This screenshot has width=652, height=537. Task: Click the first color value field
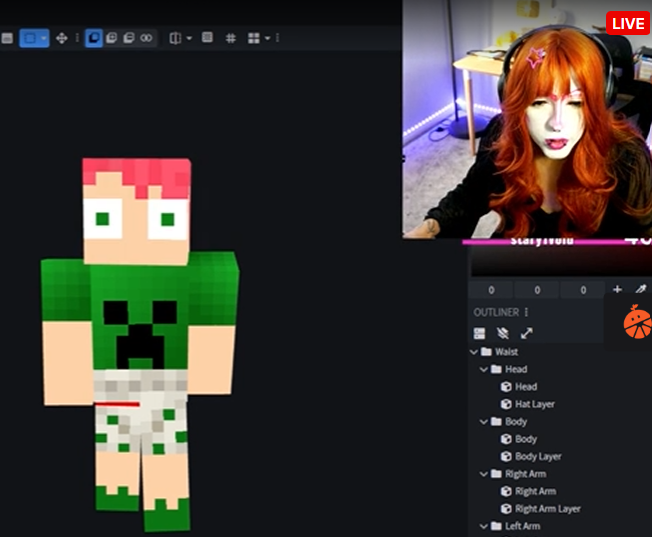(491, 290)
